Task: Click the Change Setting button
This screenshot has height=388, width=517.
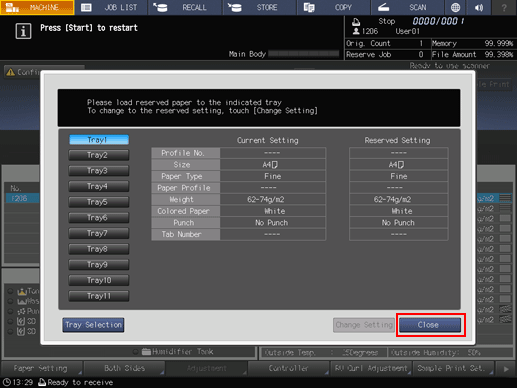Action: coord(364,325)
